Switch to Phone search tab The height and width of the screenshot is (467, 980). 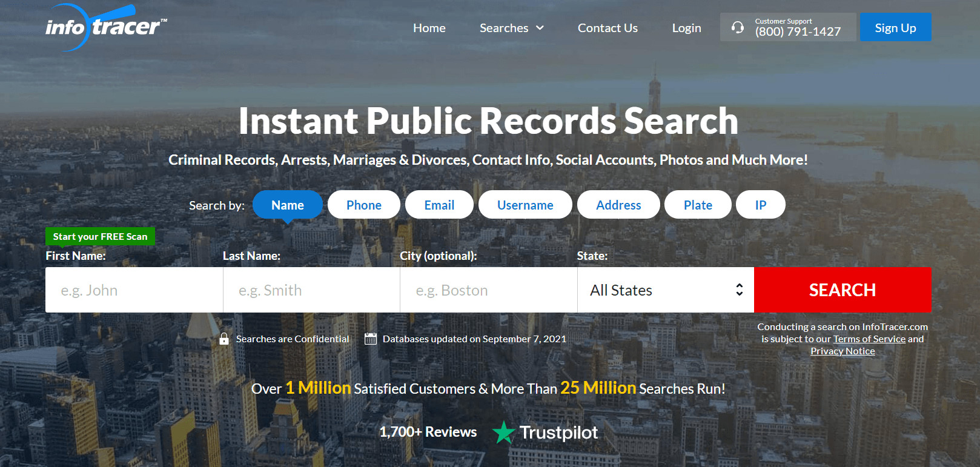point(364,205)
